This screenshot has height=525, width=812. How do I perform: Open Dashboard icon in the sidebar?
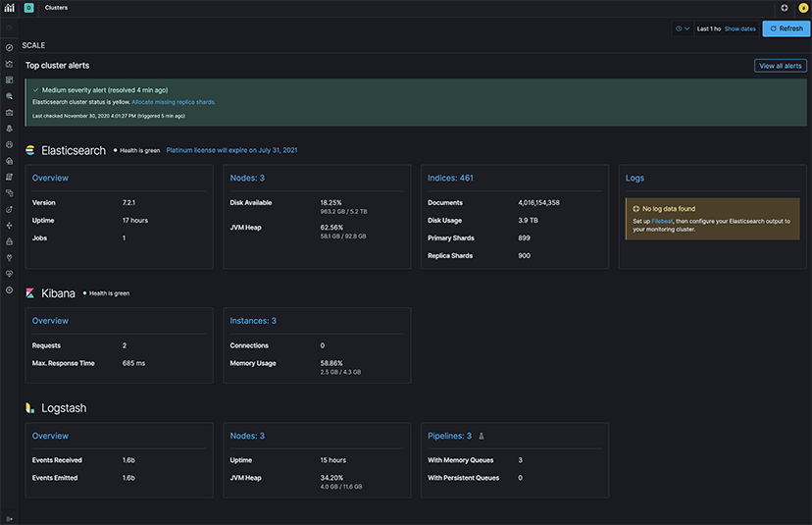coord(10,79)
